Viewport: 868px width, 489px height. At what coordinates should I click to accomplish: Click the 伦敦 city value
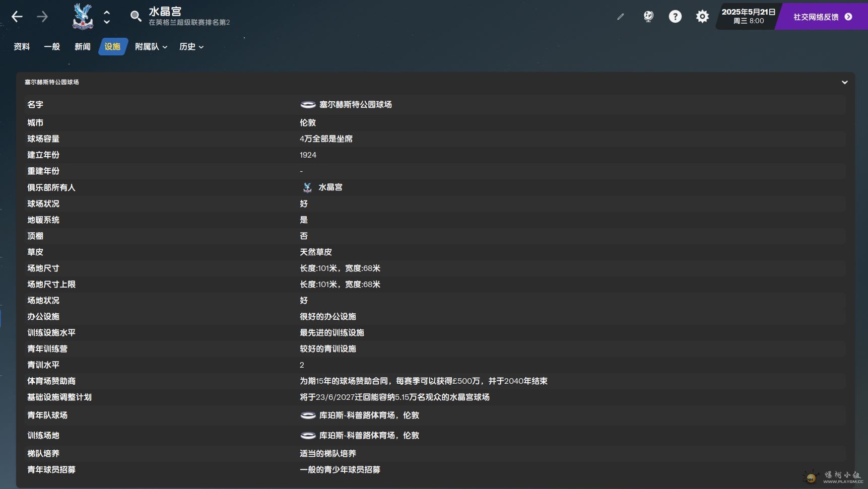click(308, 122)
